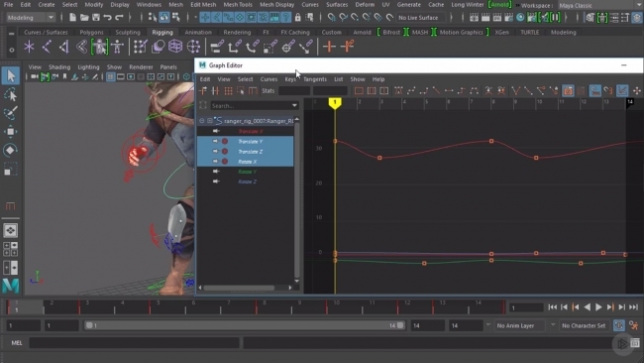Click the Create Joints shelf icon
The height and width of the screenshot is (363, 644).
coord(47,47)
